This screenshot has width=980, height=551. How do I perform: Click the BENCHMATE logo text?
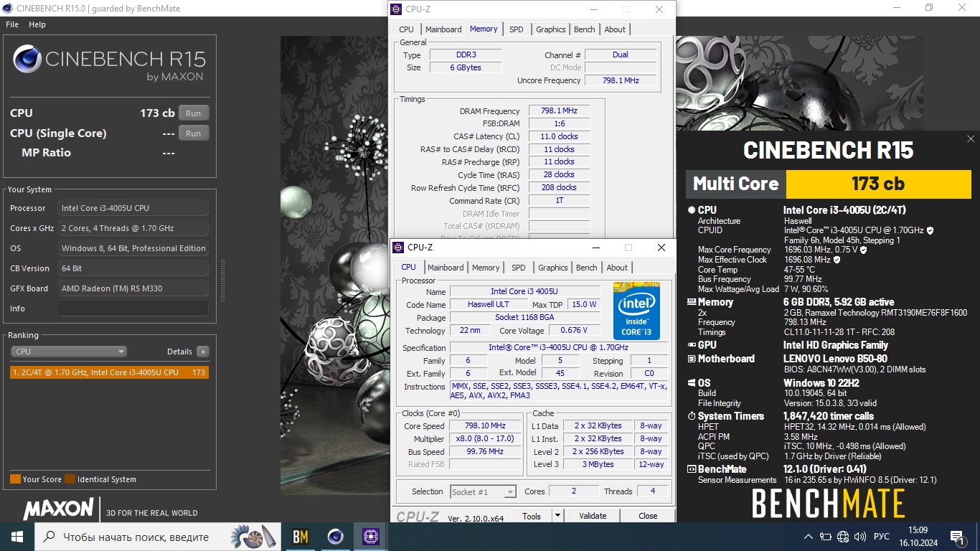click(x=828, y=503)
